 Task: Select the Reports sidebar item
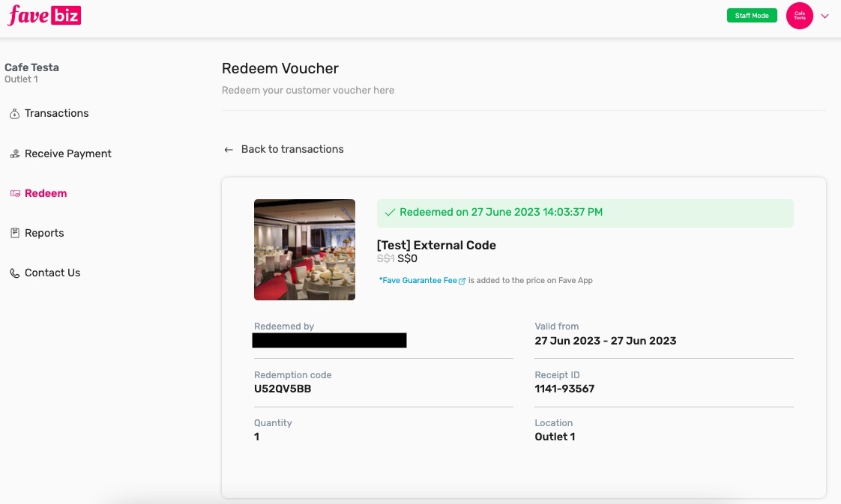coord(44,234)
